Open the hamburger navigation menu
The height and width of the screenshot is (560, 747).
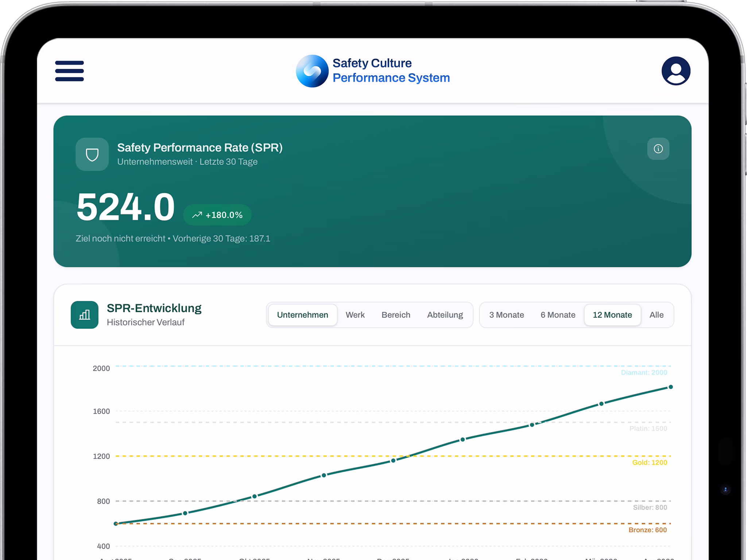pyautogui.click(x=69, y=71)
